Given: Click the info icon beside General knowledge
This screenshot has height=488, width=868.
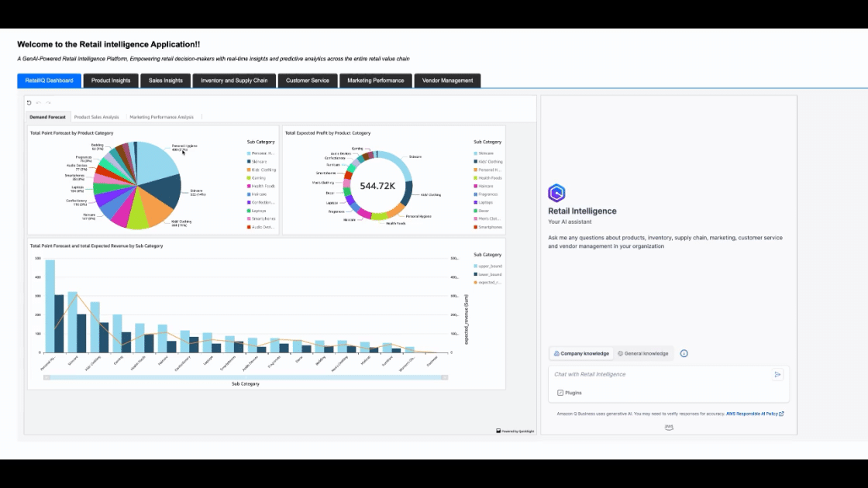Looking at the screenshot, I should click(x=684, y=353).
